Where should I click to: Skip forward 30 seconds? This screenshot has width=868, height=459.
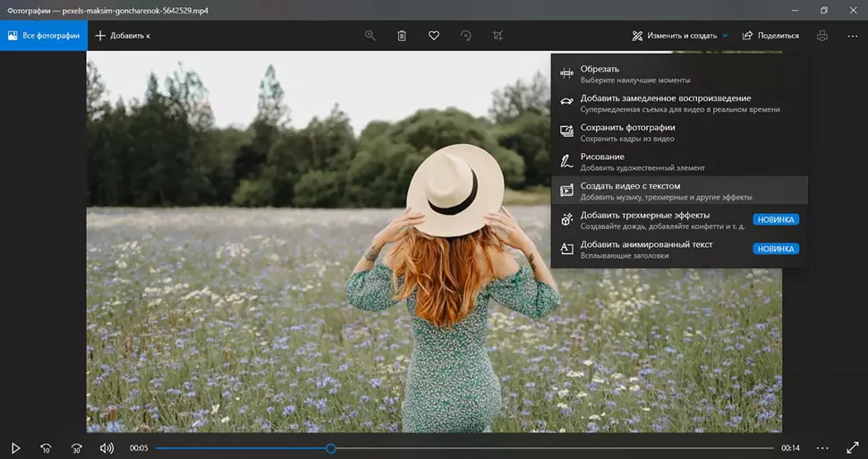click(x=76, y=447)
